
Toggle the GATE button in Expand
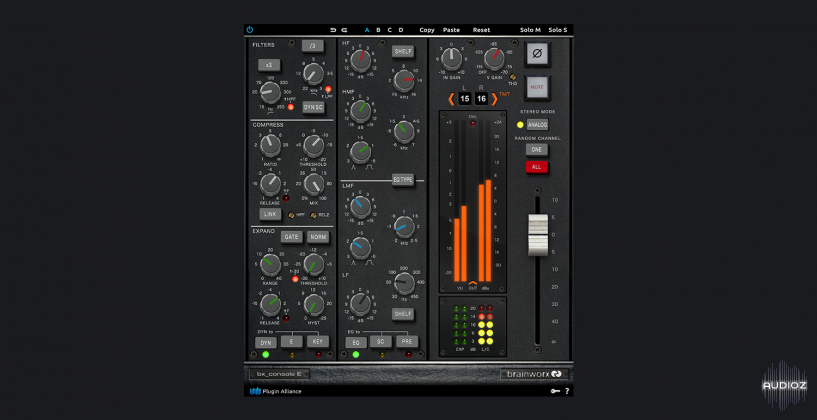click(291, 237)
